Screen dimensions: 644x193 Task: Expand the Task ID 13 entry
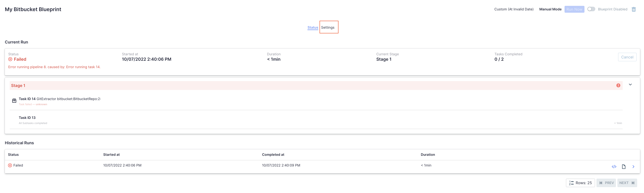27,117
